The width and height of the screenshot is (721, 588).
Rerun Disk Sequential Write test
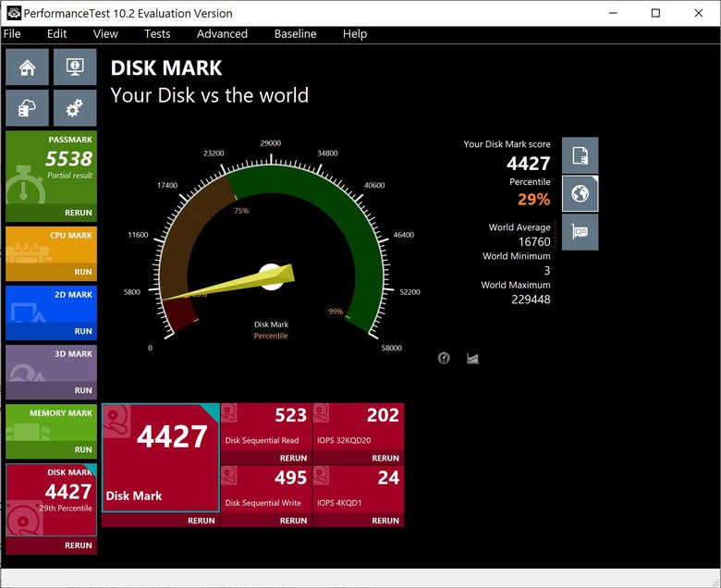tap(293, 521)
